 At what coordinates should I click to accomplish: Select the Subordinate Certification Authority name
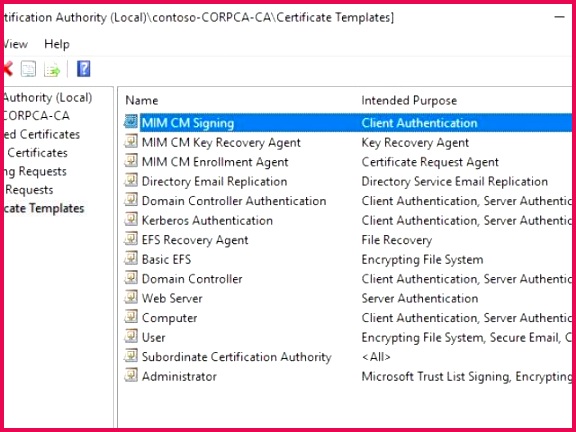click(x=237, y=357)
